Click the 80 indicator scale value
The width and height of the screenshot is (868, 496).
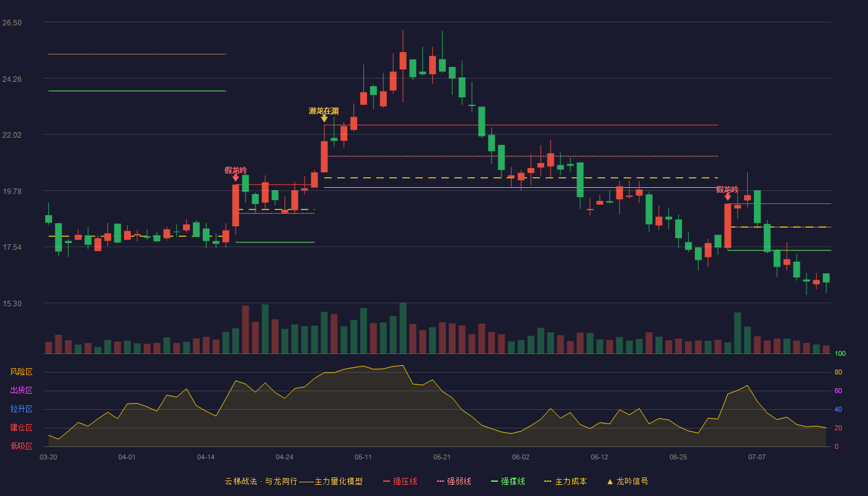coord(838,372)
